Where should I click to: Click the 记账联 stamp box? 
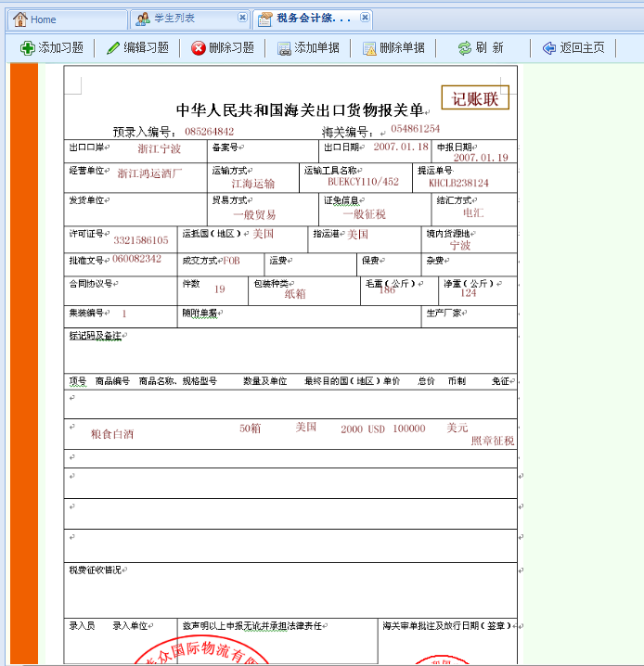475,97
